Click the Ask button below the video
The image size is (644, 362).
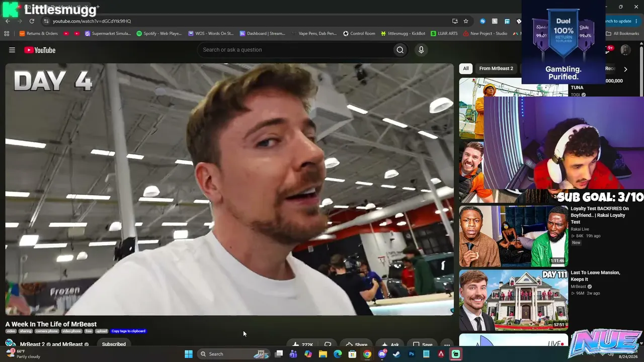(390, 345)
